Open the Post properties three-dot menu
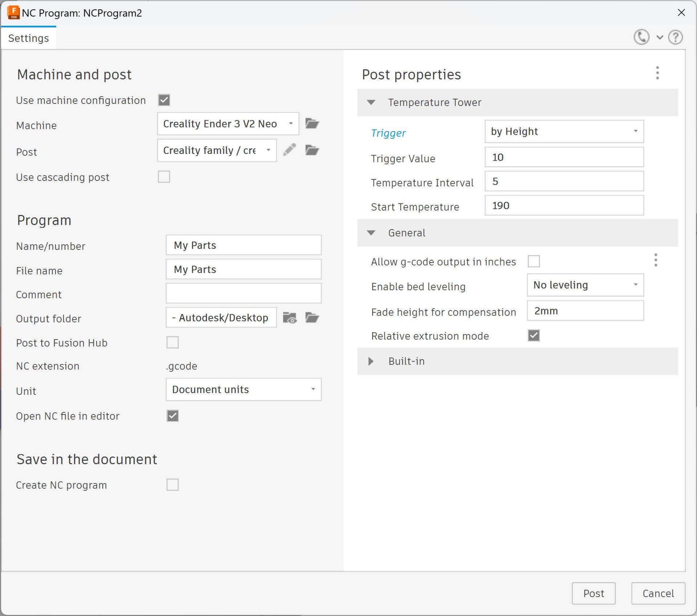The image size is (697, 616). [x=657, y=73]
